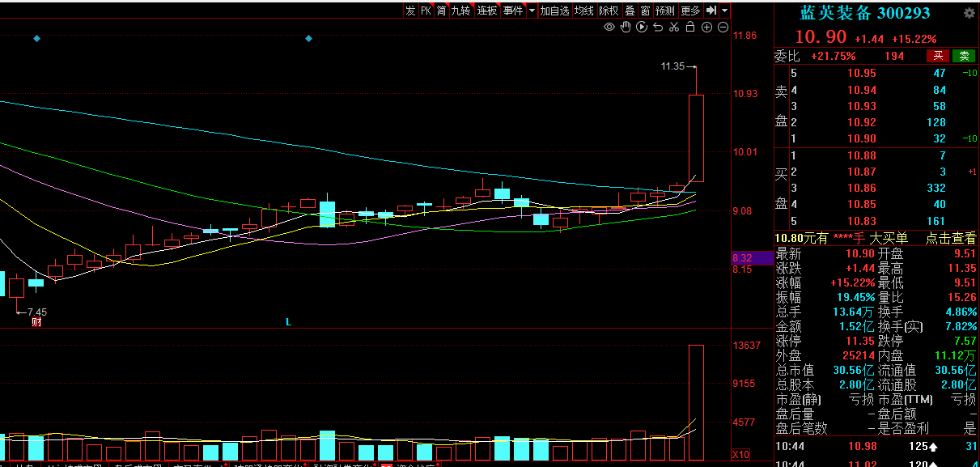Zoom in with the plus circle icon
Screen dimensions: 980x467
pos(706,28)
